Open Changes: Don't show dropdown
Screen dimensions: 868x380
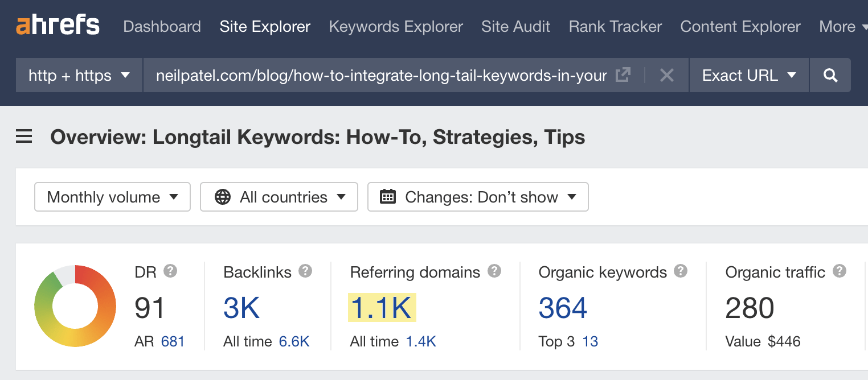[478, 197]
